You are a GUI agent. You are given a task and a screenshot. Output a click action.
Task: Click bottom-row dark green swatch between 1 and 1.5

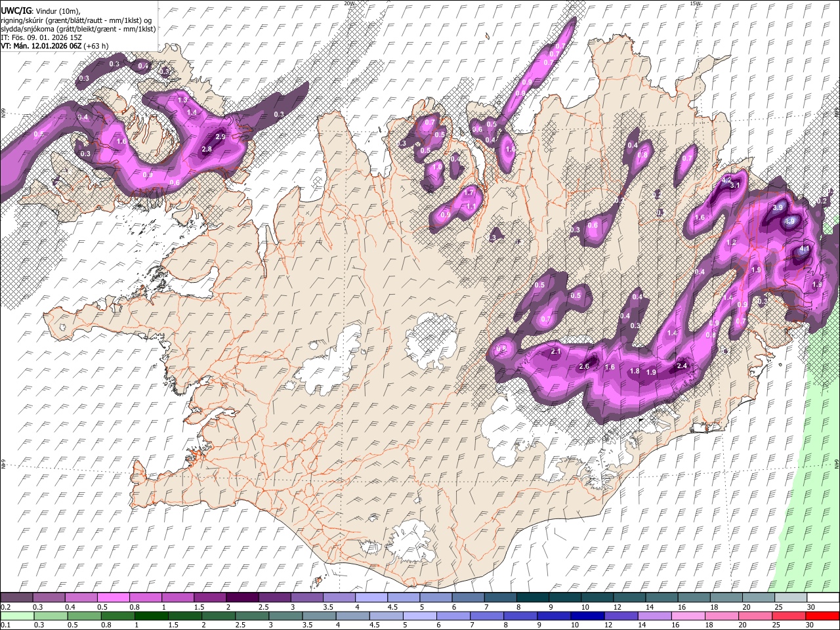pyautogui.click(x=151, y=616)
